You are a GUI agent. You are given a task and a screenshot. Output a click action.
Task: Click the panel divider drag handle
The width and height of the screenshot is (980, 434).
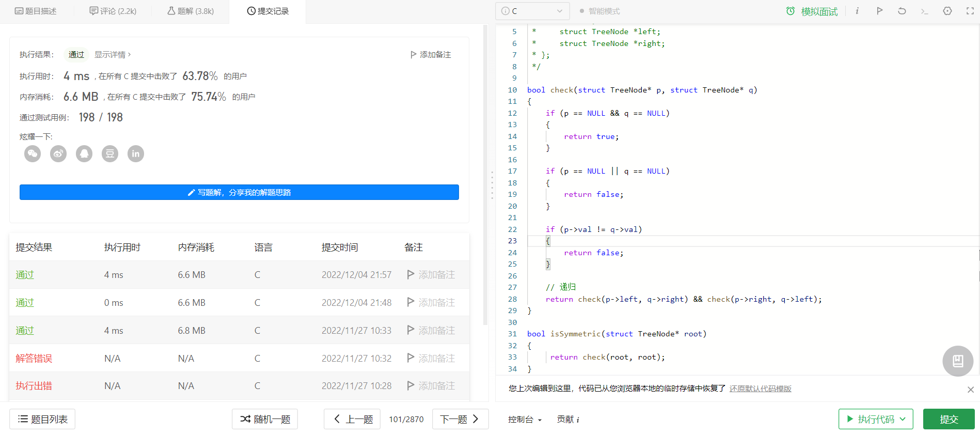coord(492,185)
